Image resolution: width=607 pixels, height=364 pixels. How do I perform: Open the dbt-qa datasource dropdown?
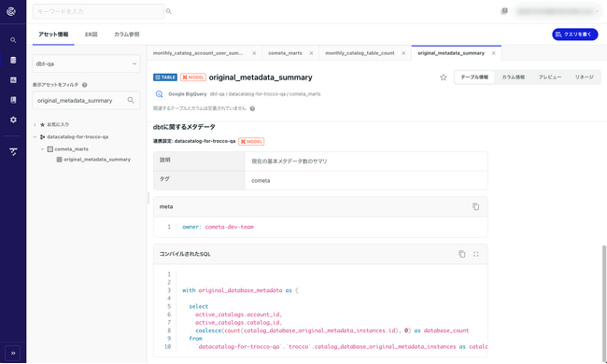86,63
